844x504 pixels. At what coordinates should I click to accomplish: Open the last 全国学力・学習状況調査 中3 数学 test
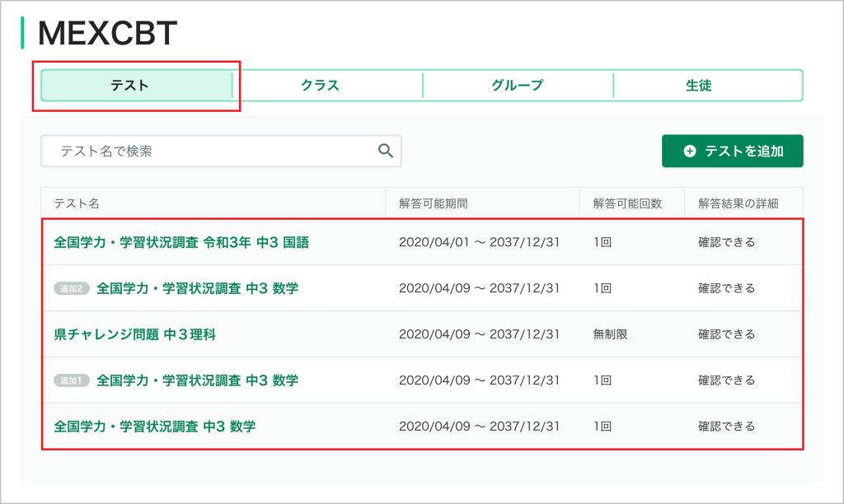point(154,427)
